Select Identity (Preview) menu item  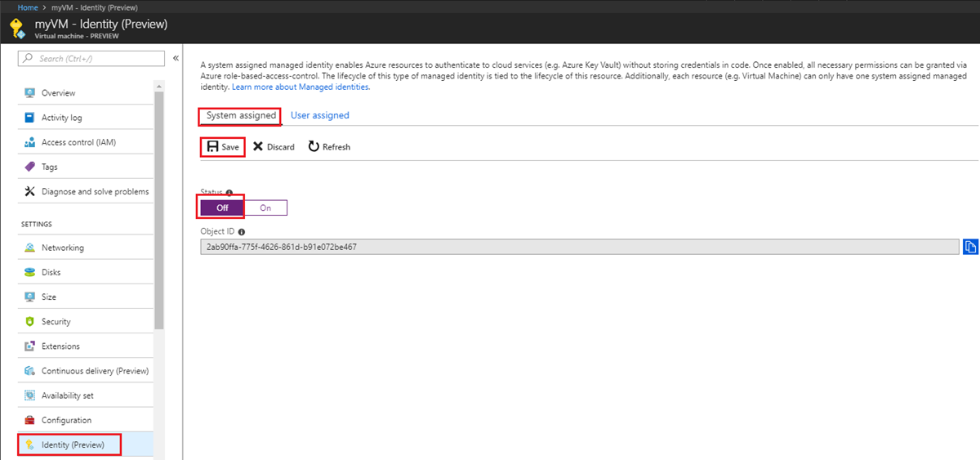86,444
